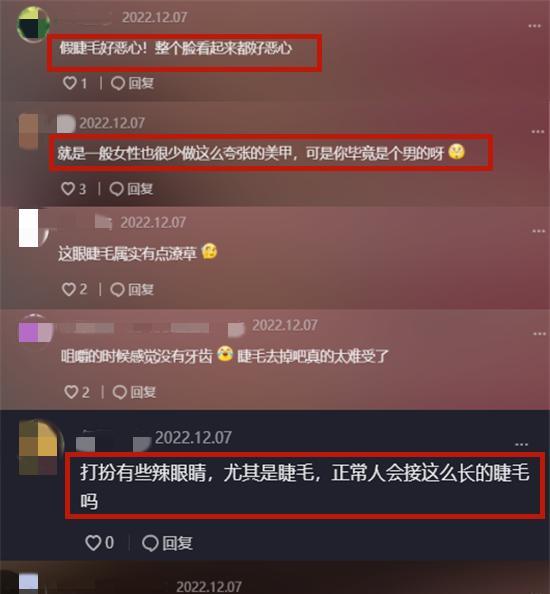Open the three-dot menu on the dark comment
The width and height of the screenshot is (550, 594).
coord(522,444)
